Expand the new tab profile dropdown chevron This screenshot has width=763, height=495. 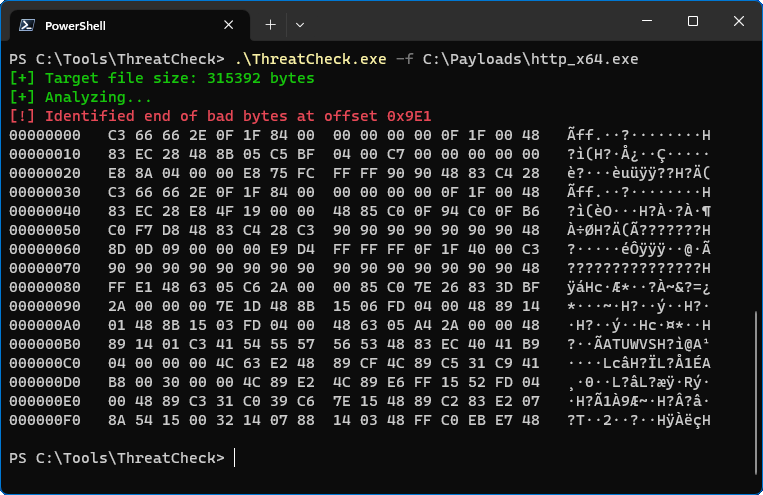300,24
